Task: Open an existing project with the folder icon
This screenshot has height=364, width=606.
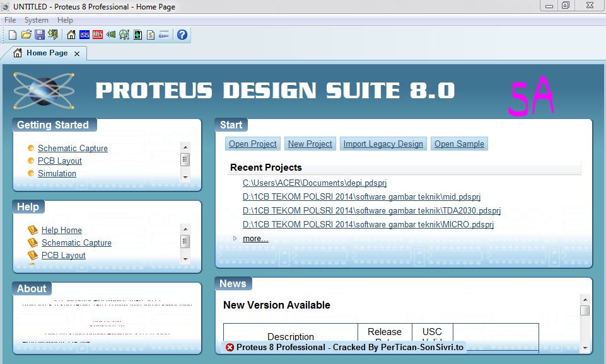Action: pyautogui.click(x=26, y=35)
